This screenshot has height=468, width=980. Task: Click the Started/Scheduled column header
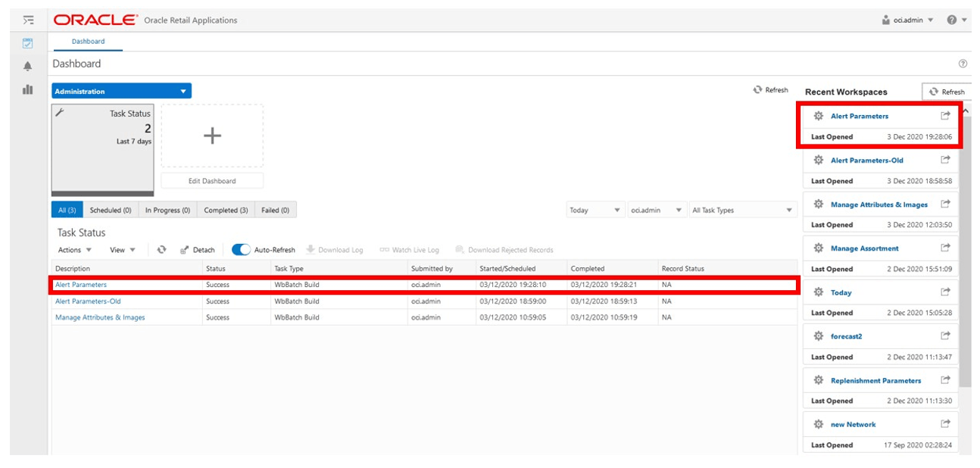tap(521, 268)
